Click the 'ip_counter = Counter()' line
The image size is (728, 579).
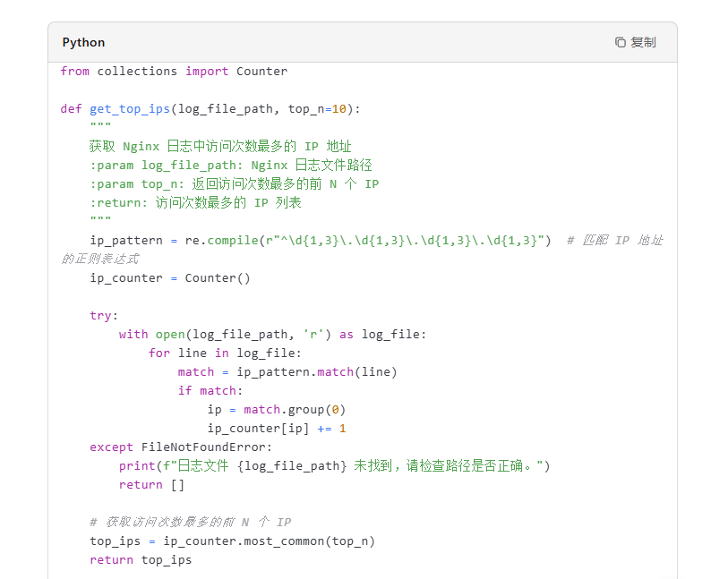pos(170,278)
